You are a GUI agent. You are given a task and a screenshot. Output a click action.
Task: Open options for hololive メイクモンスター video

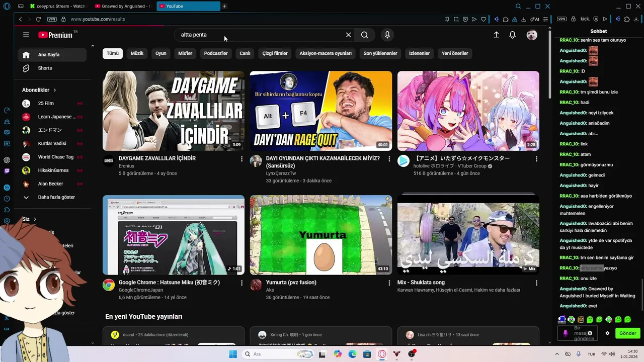tap(536, 159)
